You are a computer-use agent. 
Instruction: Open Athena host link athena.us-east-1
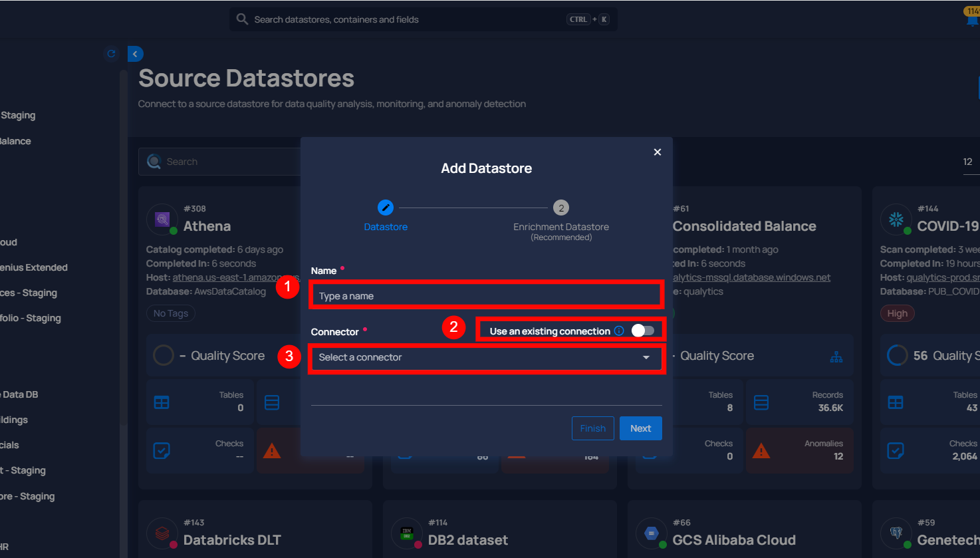coord(236,277)
